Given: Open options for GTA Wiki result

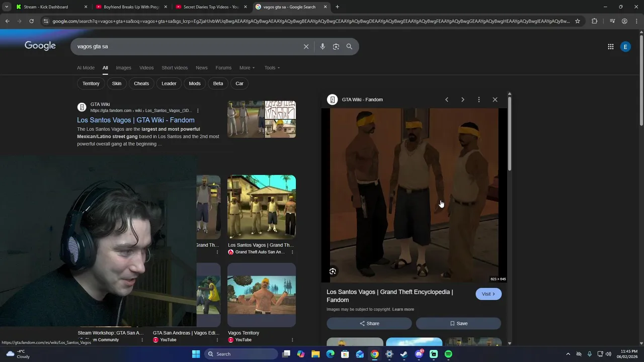Looking at the screenshot, I should tap(198, 111).
